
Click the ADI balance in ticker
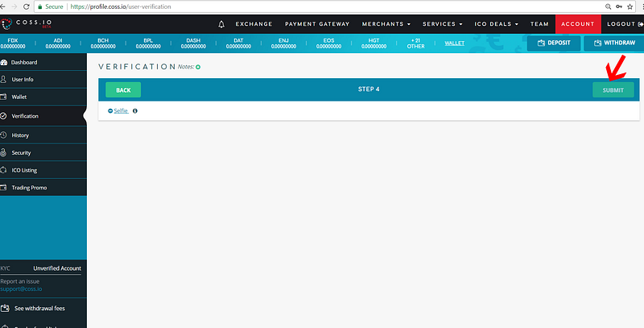58,44
